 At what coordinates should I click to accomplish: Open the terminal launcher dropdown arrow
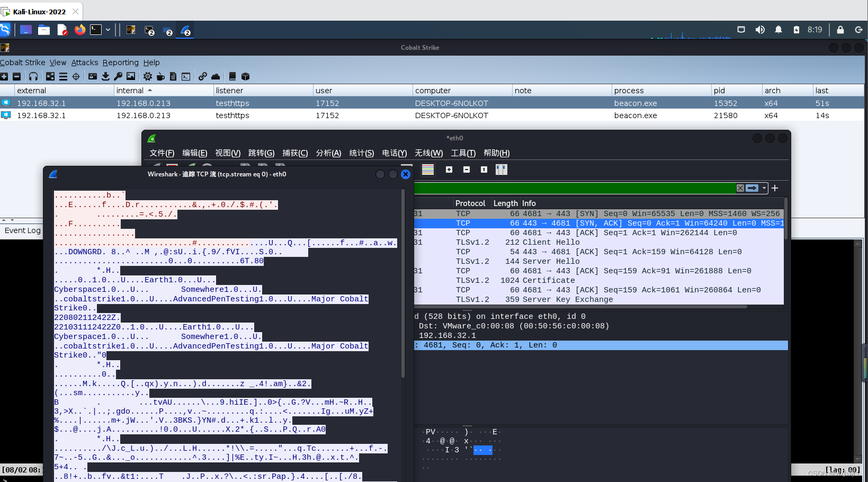tap(108, 30)
